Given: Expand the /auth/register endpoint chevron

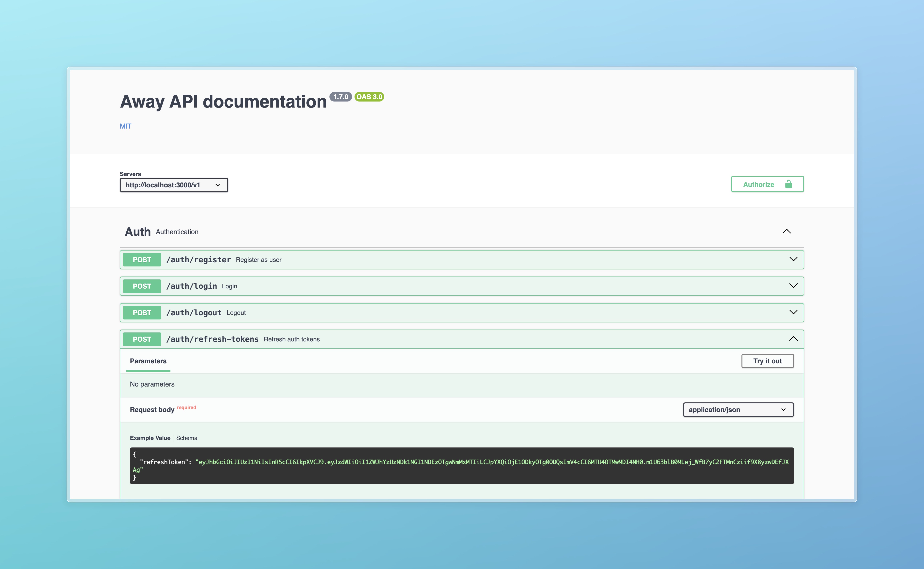Looking at the screenshot, I should tap(793, 259).
